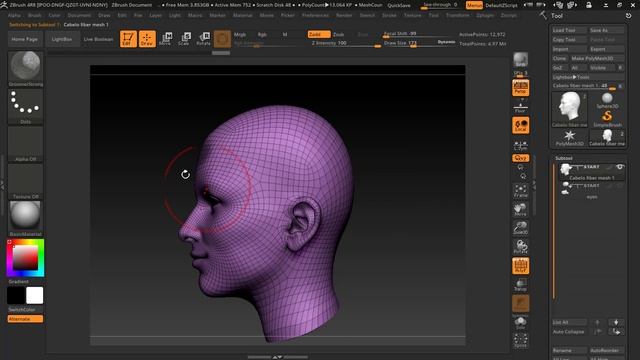Image resolution: width=640 pixels, height=360 pixels.
Task: Open the Alpha menu
Action: pos(14,15)
